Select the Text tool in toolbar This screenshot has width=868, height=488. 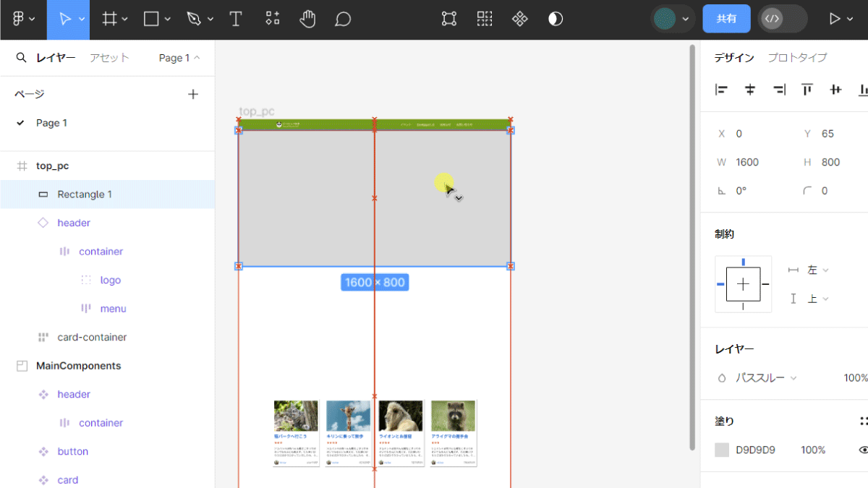235,19
